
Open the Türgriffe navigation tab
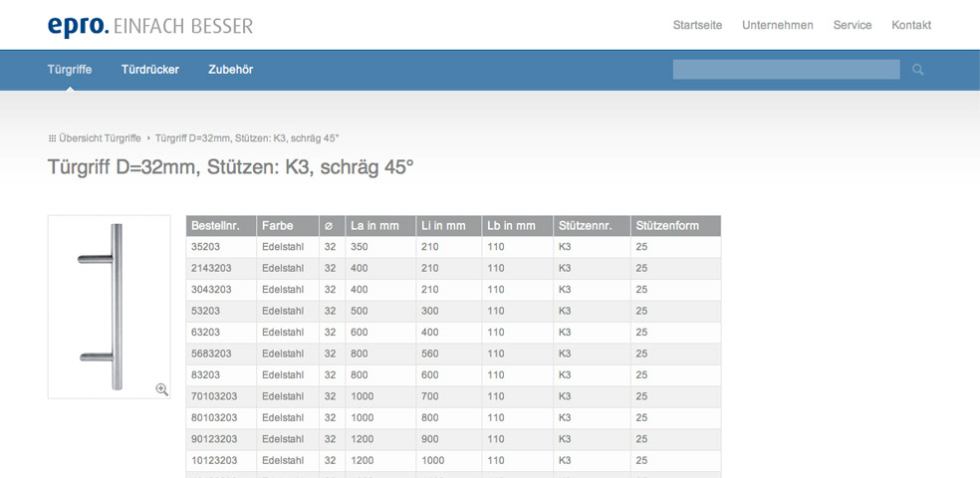pos(70,70)
